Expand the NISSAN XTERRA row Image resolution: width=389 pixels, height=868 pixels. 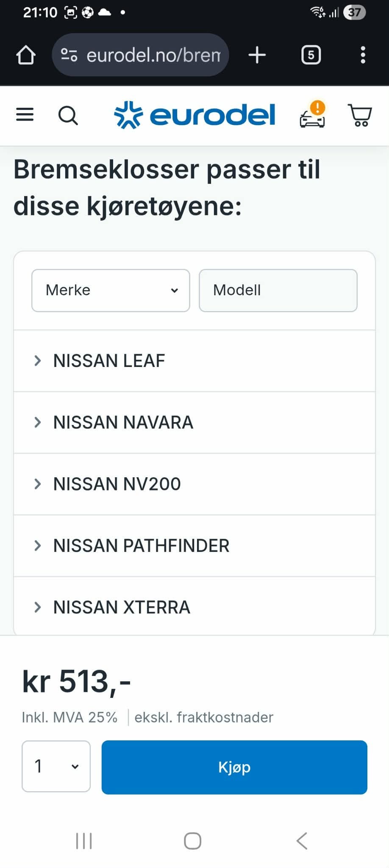point(194,607)
